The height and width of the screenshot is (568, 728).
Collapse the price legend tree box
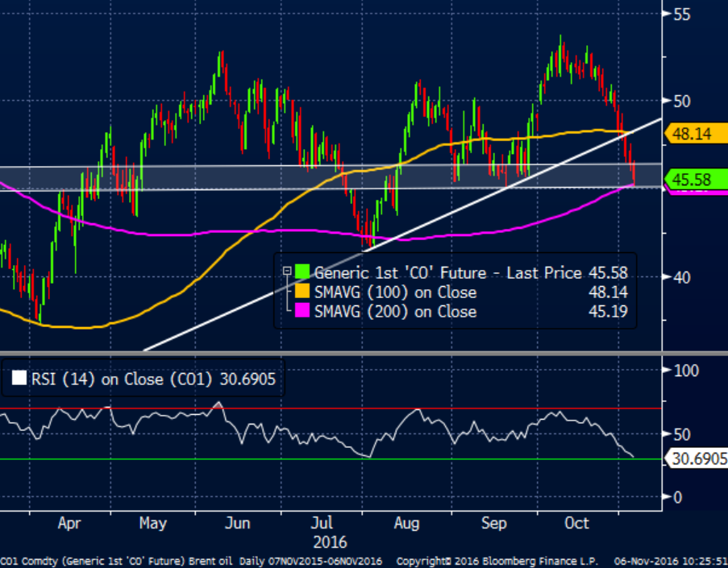[285, 272]
